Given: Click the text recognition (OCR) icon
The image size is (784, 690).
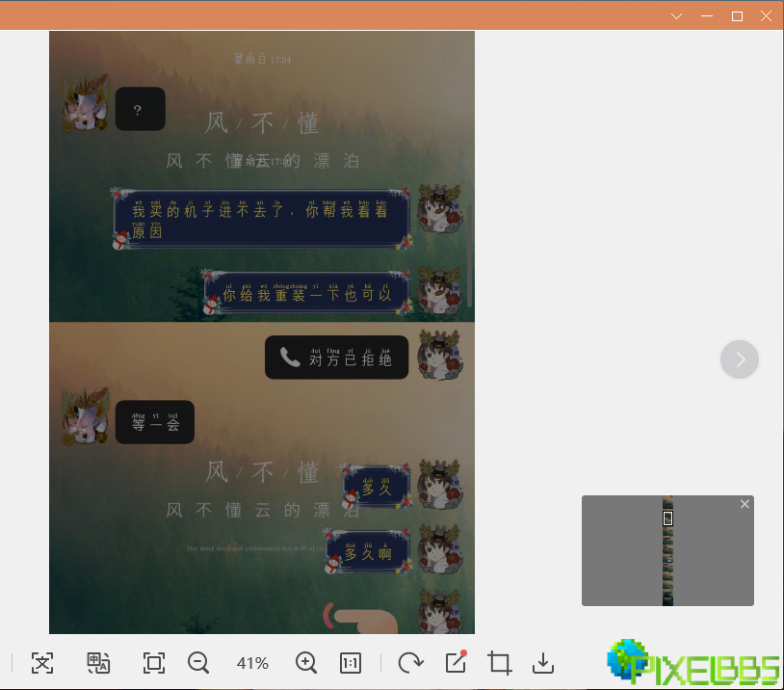Looking at the screenshot, I should pyautogui.click(x=42, y=663).
